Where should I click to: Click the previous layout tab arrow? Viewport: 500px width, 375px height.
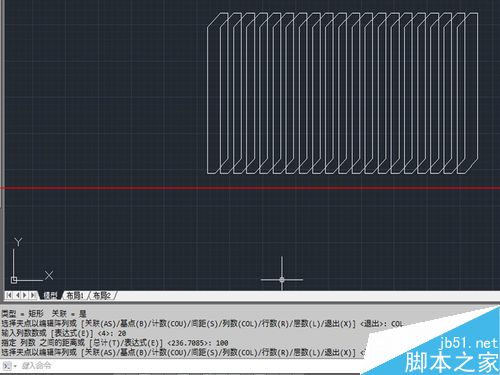[x=17, y=295]
